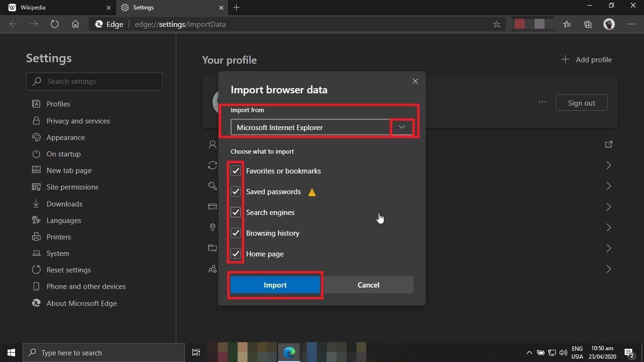Open On startup settings section
Screen dimensions: 644x362
64,154
